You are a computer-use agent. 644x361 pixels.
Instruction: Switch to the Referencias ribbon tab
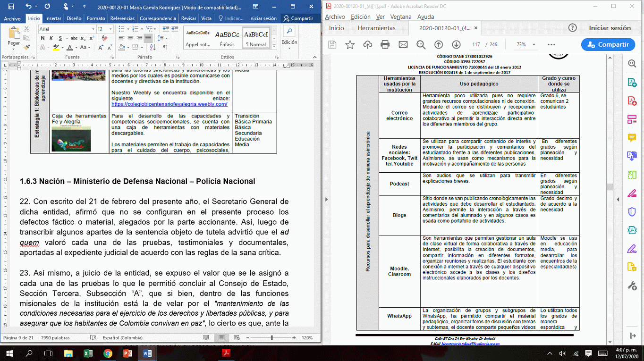tap(122, 18)
